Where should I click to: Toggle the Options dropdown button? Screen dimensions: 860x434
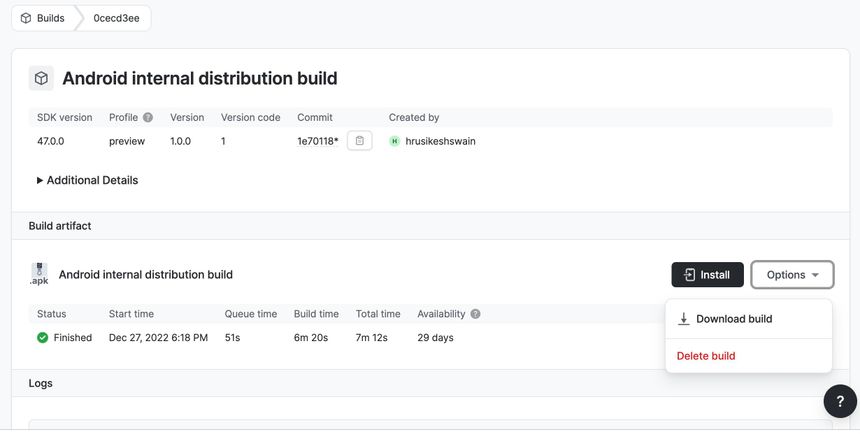coord(792,275)
